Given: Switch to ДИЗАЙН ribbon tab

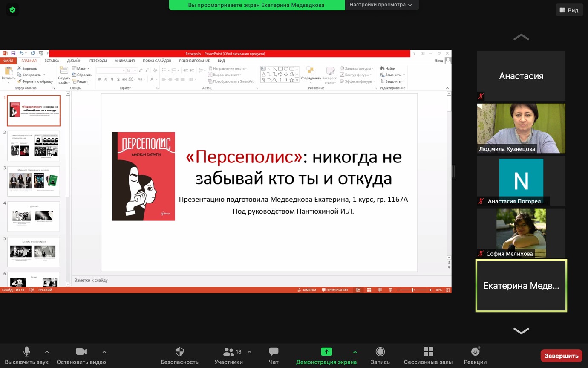Looking at the screenshot, I should click(x=74, y=61).
